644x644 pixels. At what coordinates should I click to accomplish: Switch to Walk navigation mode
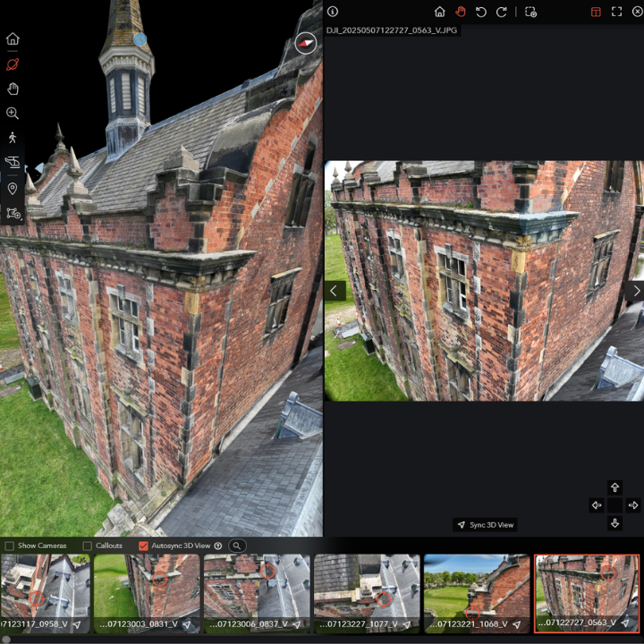[x=13, y=138]
